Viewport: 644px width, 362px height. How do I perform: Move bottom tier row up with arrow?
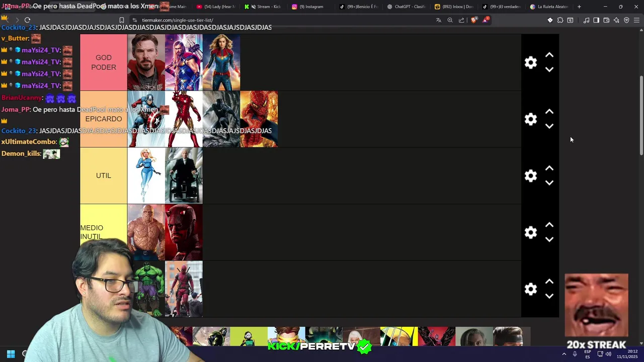click(549, 282)
